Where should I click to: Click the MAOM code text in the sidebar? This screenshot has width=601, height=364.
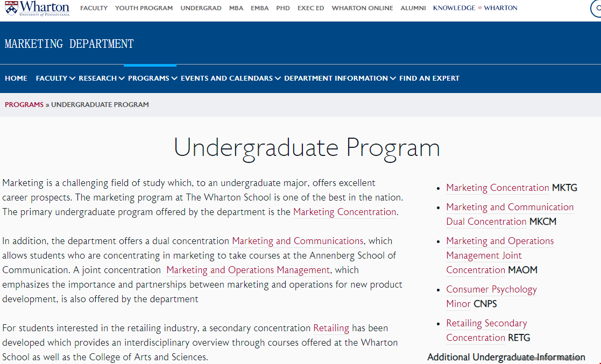click(x=523, y=270)
